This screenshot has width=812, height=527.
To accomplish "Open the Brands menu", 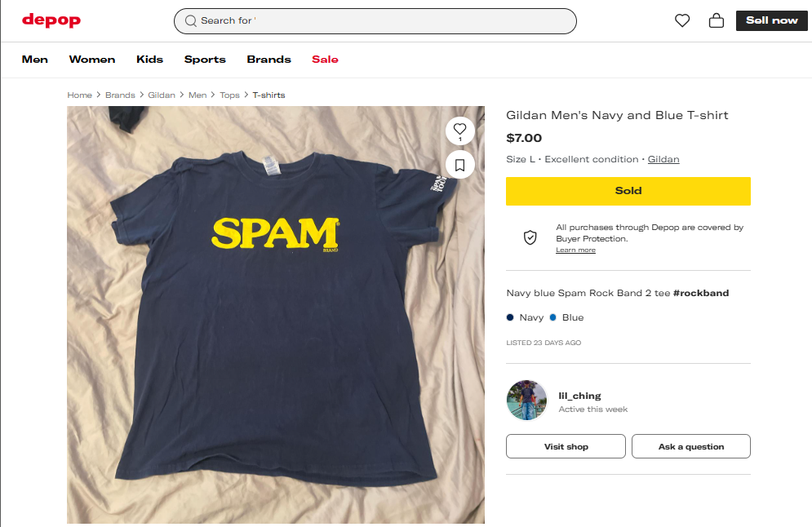I will (268, 60).
